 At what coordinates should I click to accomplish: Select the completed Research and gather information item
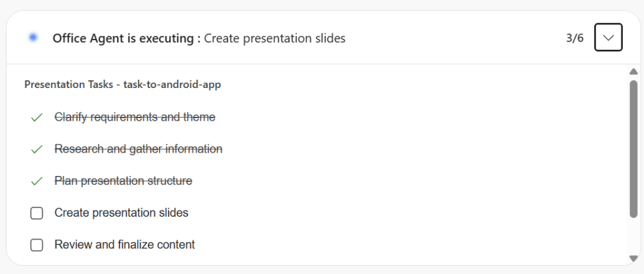click(138, 150)
